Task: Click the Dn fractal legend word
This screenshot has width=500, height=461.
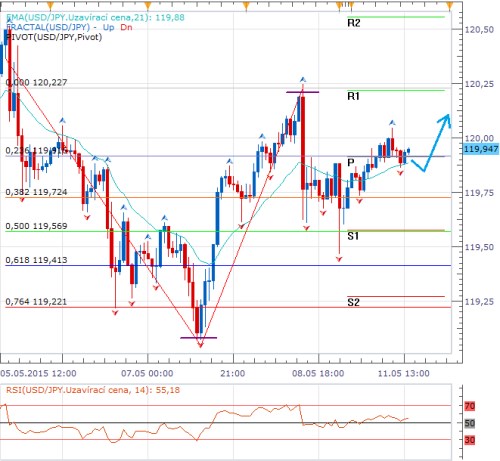Action: 126,27
